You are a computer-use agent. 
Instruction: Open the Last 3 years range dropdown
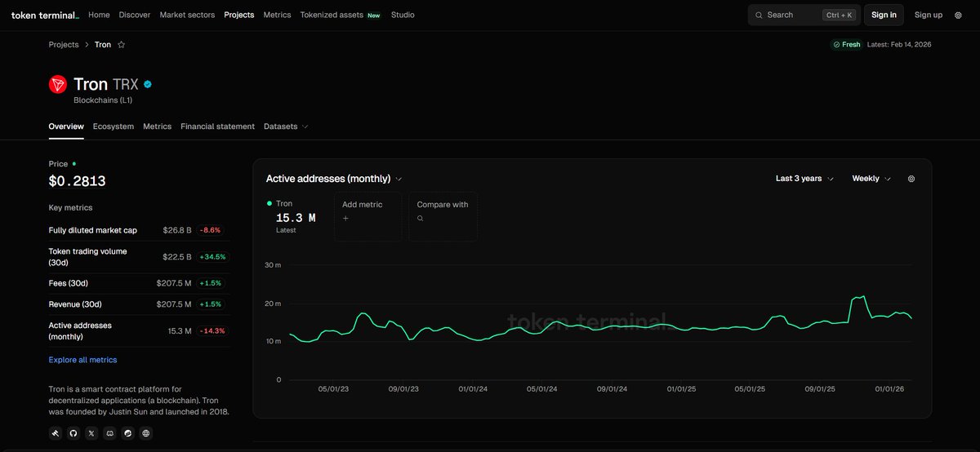click(804, 179)
